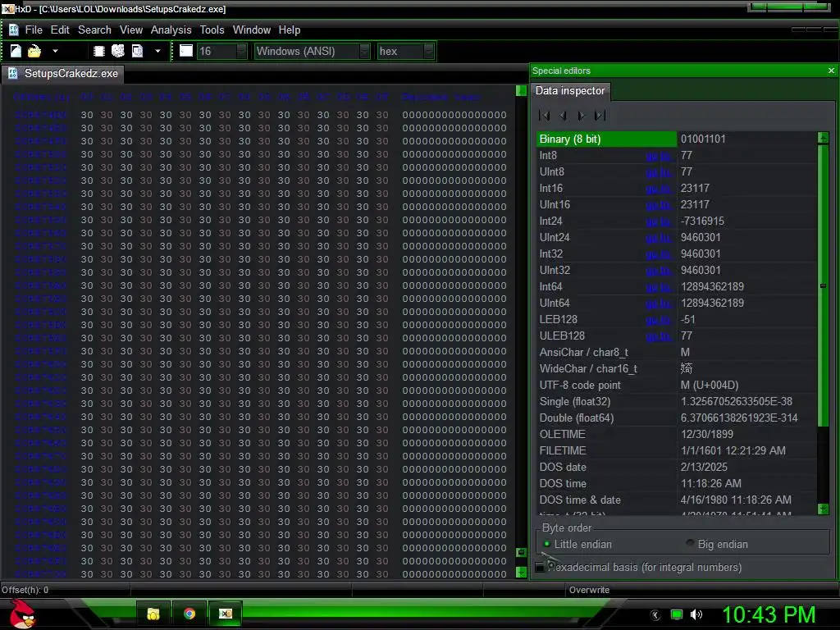Click the Offset(h): 0 status entry
The width and height of the screenshot is (840, 630).
pos(25,590)
